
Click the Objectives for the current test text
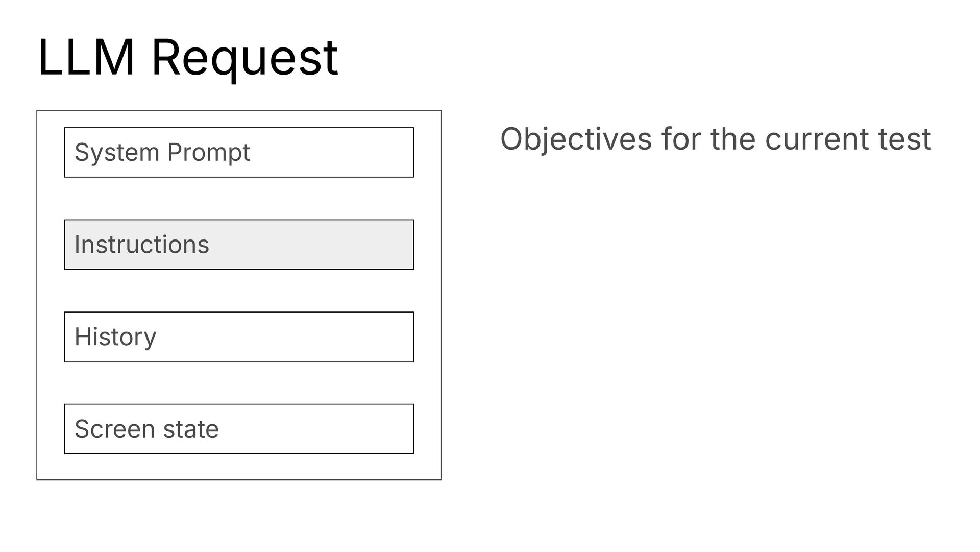[716, 139]
